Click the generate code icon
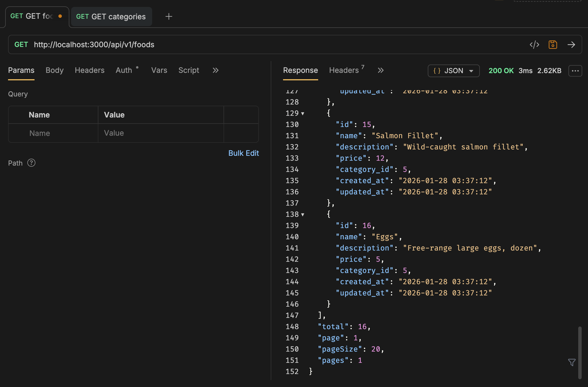Image resolution: width=588 pixels, height=387 pixels. [534, 45]
